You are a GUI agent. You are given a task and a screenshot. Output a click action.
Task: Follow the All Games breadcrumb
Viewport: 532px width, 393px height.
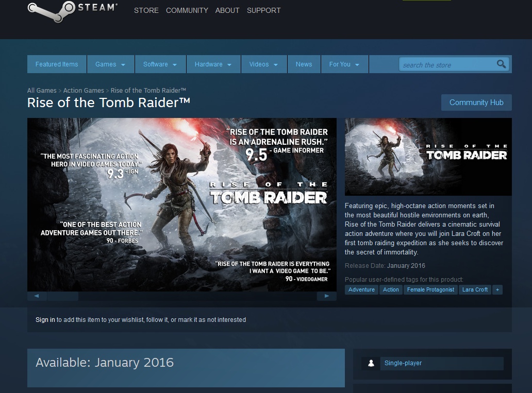pyautogui.click(x=42, y=91)
